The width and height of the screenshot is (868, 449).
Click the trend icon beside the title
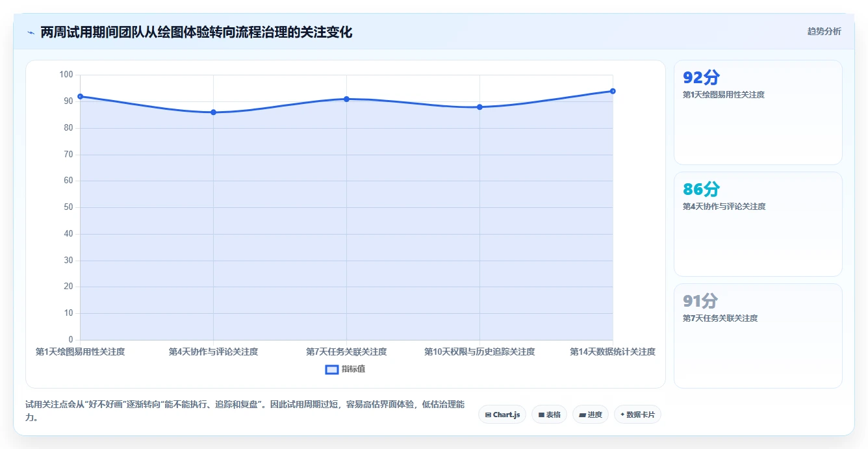[x=31, y=32]
